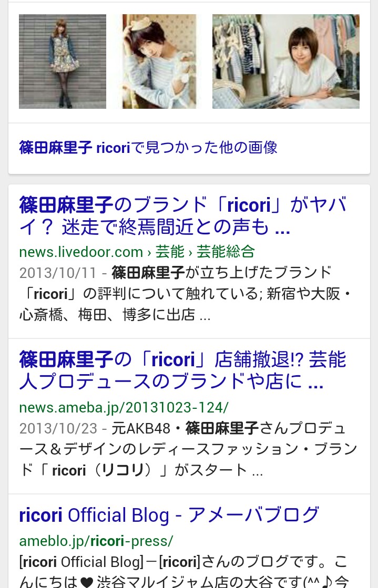
Task: Tap the ricori Official Blog snippet text
Action: (x=184, y=572)
